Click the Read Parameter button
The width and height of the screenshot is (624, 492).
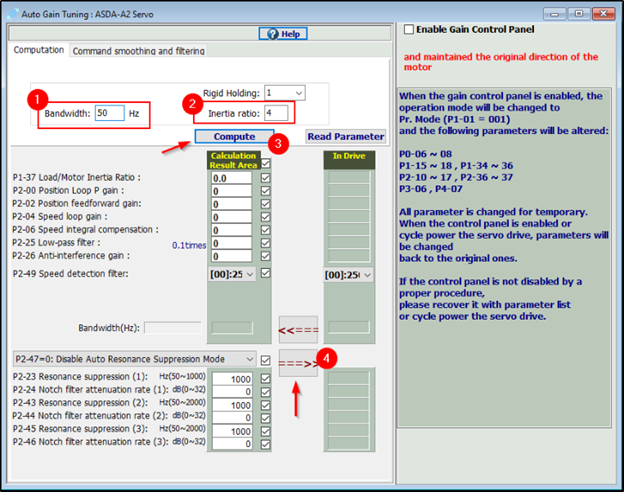click(345, 136)
